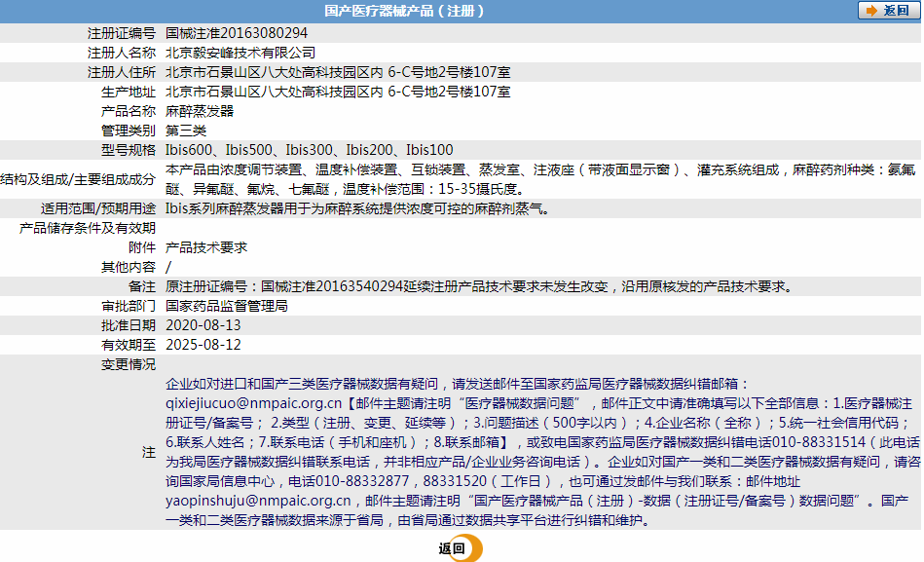Click the 适用范围/预期用途 label
924x562 pixels.
[x=98, y=208]
